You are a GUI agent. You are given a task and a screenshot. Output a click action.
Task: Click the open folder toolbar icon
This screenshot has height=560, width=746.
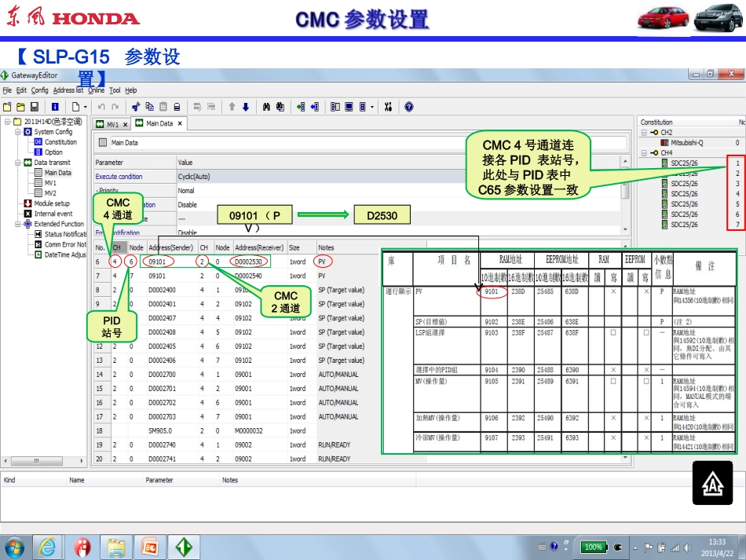pos(20,107)
